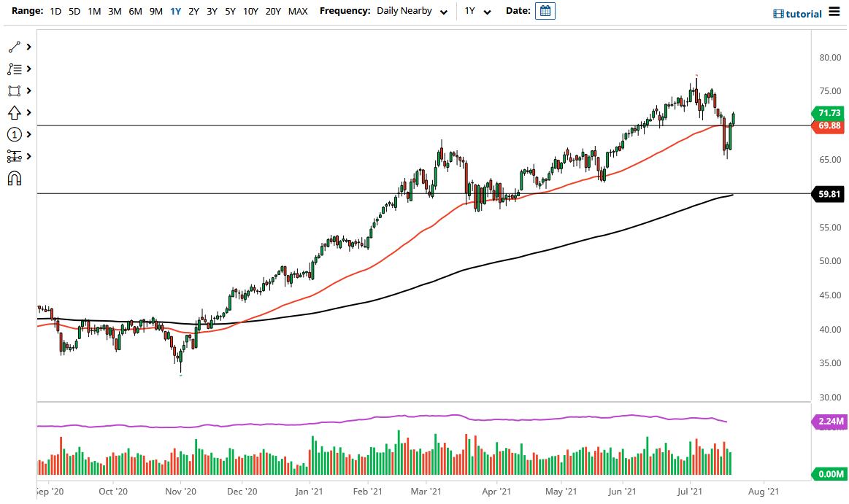Image resolution: width=849 pixels, height=504 pixels.
Task: Expand numbered label tool options
Action: [x=28, y=134]
